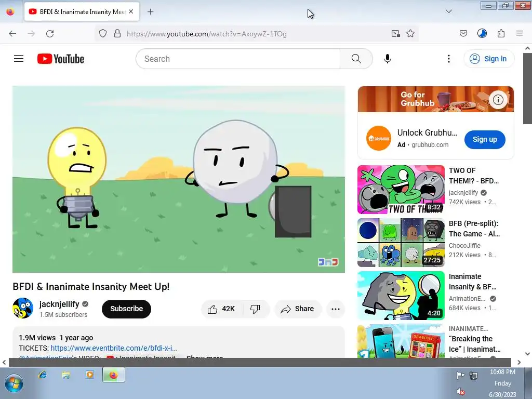Open Breaking the Ice video thumbnail

click(x=401, y=341)
